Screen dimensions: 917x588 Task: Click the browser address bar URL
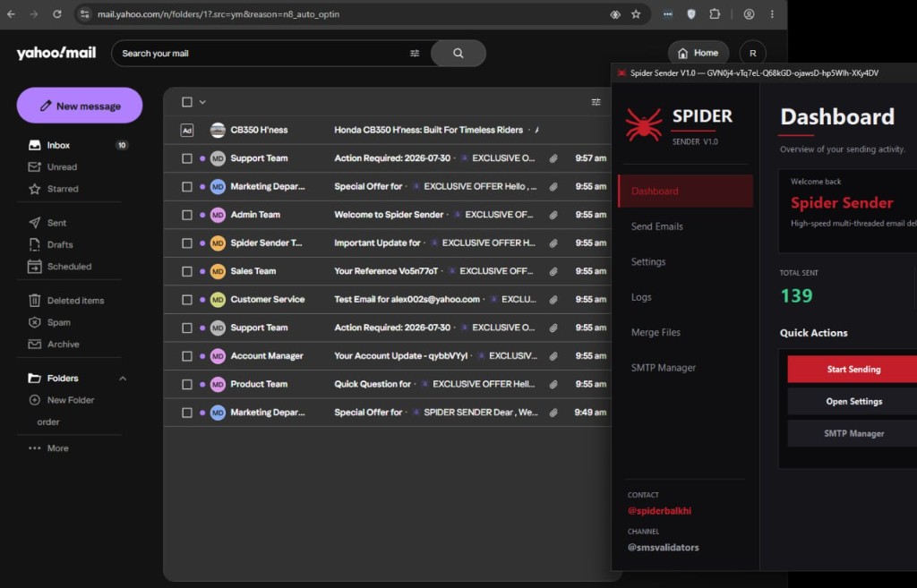(x=219, y=14)
